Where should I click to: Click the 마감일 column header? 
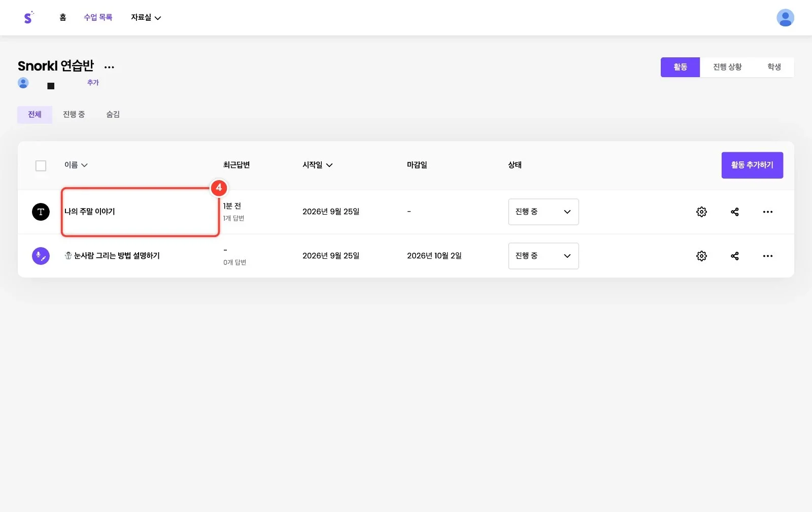(417, 165)
